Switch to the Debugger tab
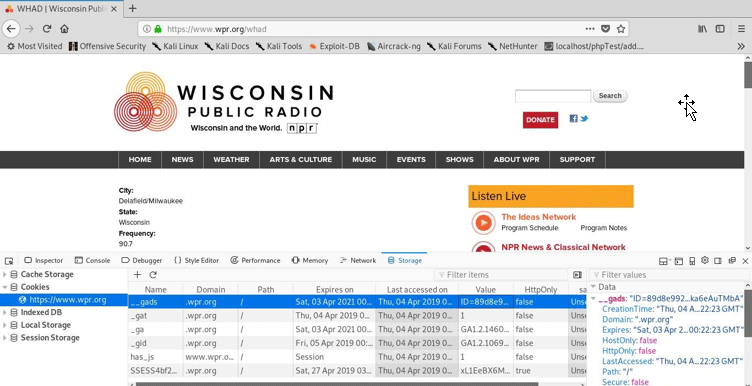The height and width of the screenshot is (386, 752). [x=141, y=260]
